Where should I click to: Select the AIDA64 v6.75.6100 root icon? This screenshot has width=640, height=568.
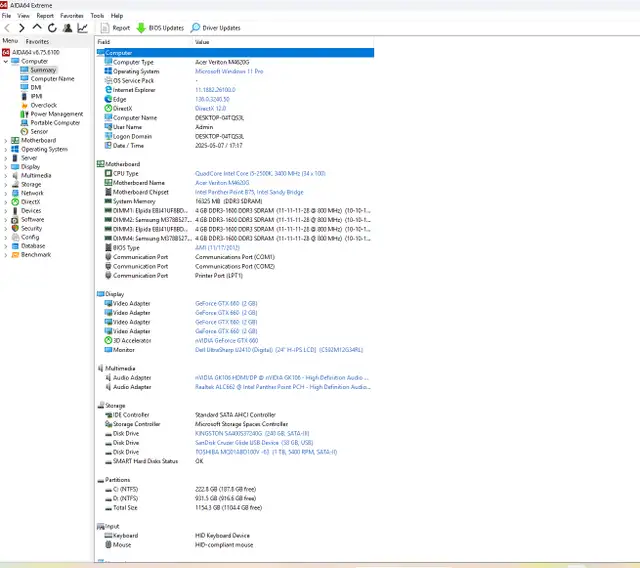pyautogui.click(x=6, y=52)
